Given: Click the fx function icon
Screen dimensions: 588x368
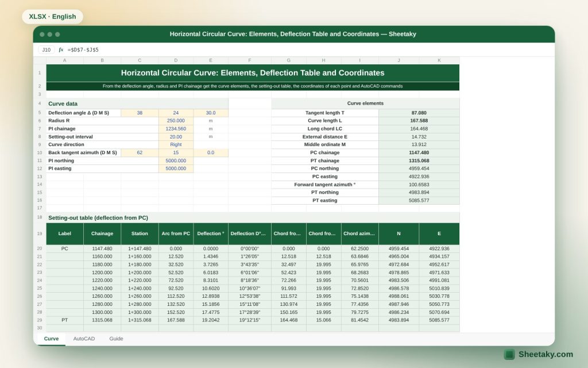Looking at the screenshot, I should [61, 49].
